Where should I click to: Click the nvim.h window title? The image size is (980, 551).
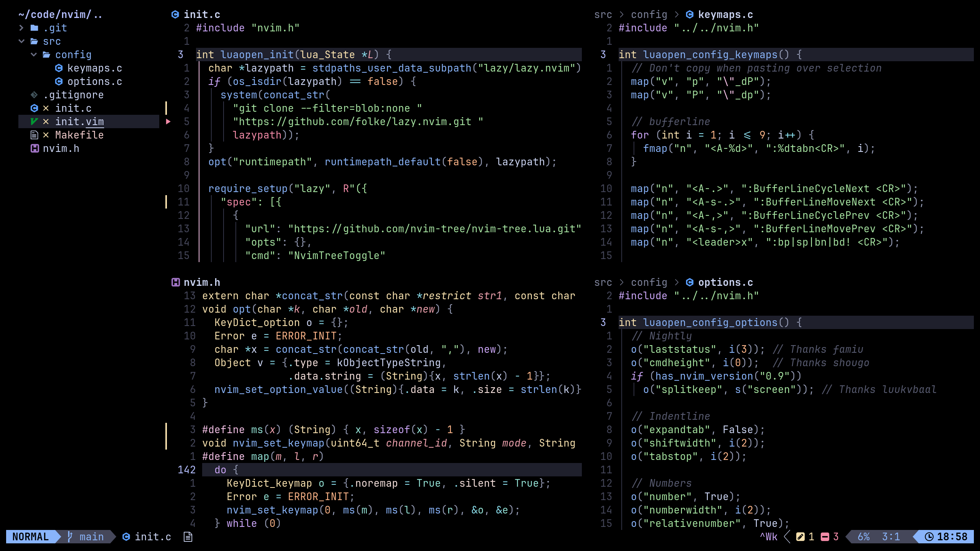[x=201, y=282]
